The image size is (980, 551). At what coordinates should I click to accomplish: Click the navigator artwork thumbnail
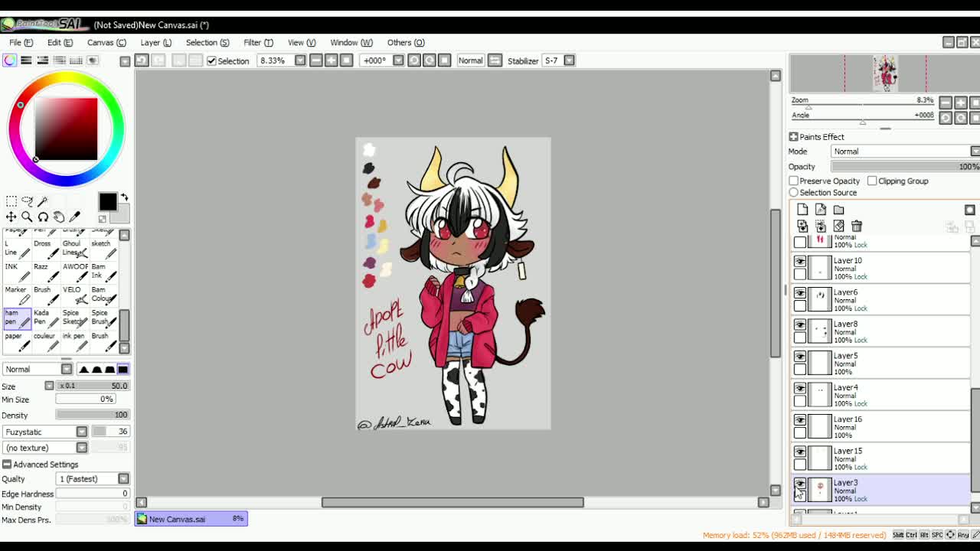[x=885, y=73]
